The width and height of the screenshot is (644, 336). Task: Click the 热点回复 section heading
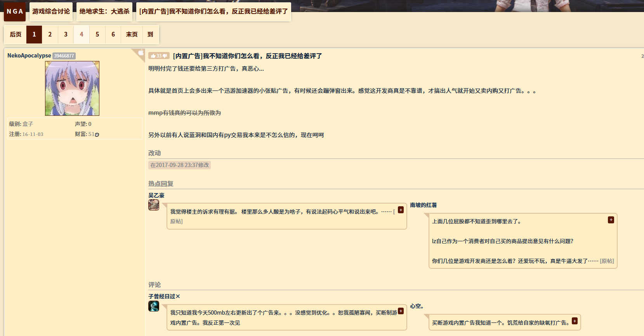161,184
